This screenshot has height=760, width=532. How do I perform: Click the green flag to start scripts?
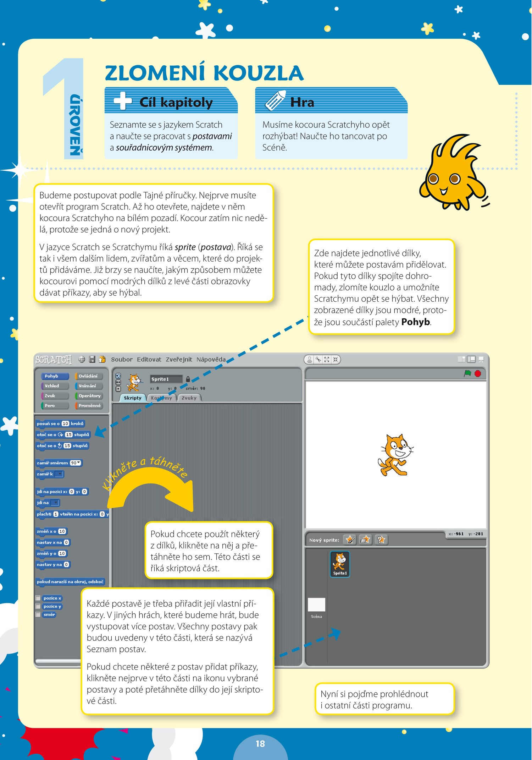467,373
